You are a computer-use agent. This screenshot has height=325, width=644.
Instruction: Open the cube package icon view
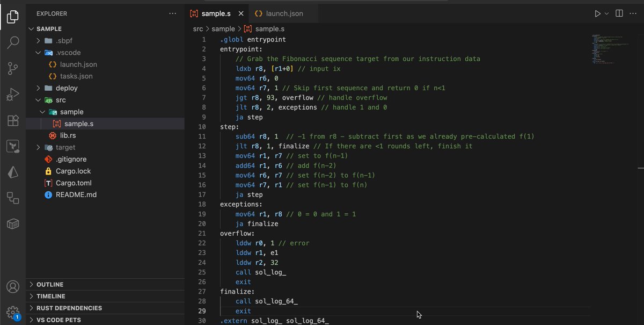(13, 223)
